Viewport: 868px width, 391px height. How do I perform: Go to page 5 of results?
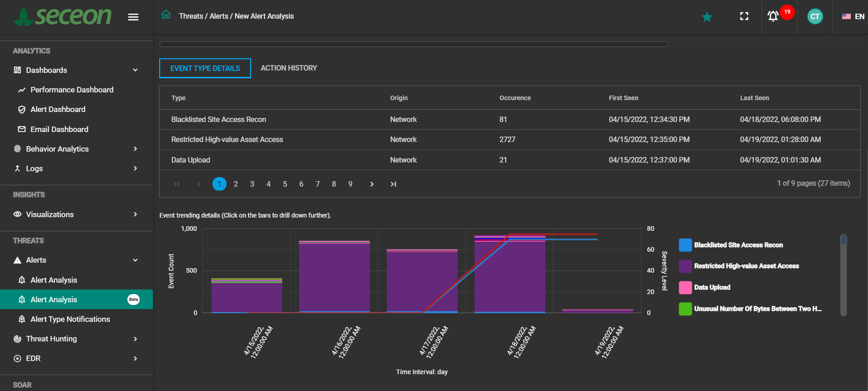tap(285, 184)
